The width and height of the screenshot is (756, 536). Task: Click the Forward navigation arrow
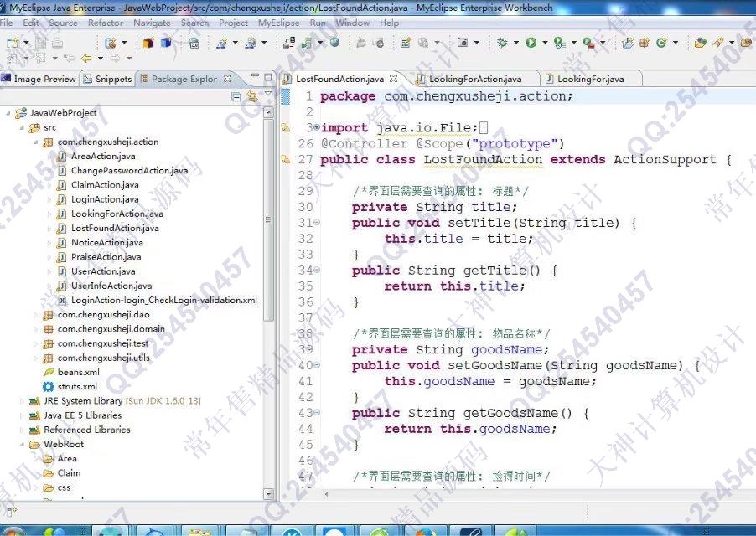coord(115,59)
